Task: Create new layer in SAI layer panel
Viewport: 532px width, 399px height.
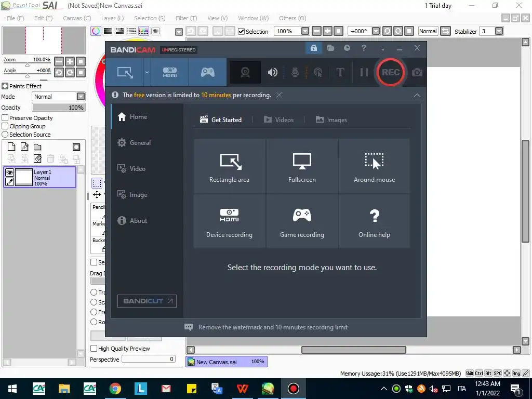Action: (11, 147)
